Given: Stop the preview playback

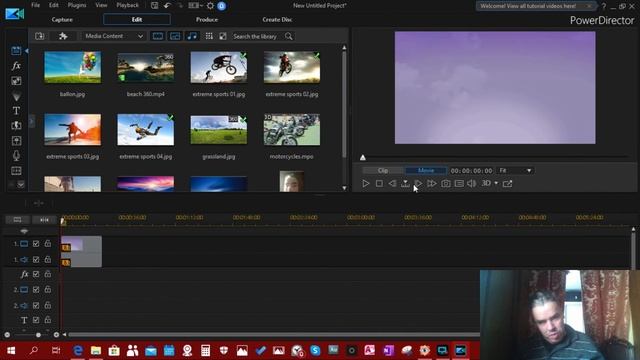Looking at the screenshot, I should tap(379, 184).
